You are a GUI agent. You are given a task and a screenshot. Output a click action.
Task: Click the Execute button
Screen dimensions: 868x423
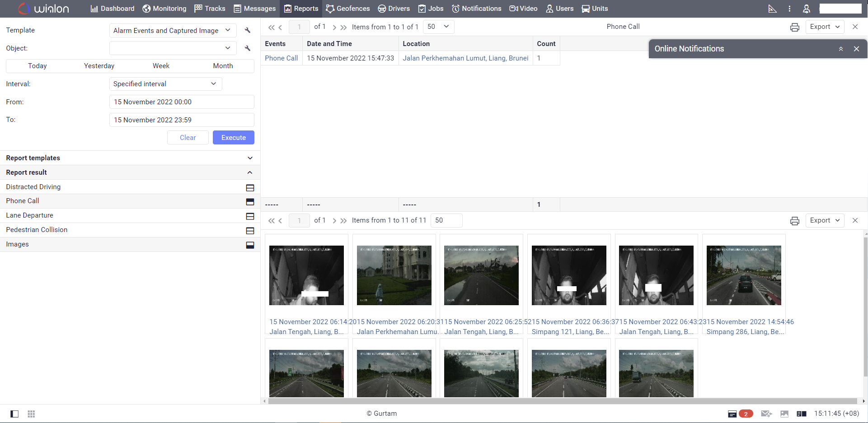pos(233,138)
